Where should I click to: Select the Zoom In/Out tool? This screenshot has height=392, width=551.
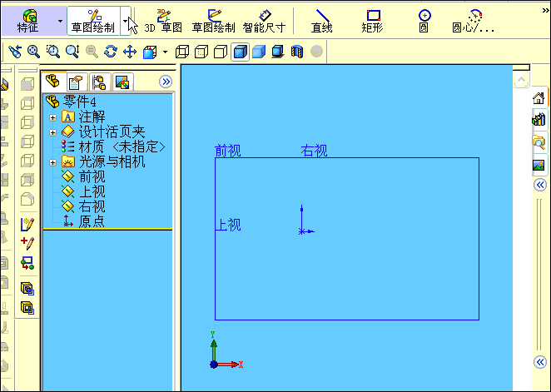point(72,52)
